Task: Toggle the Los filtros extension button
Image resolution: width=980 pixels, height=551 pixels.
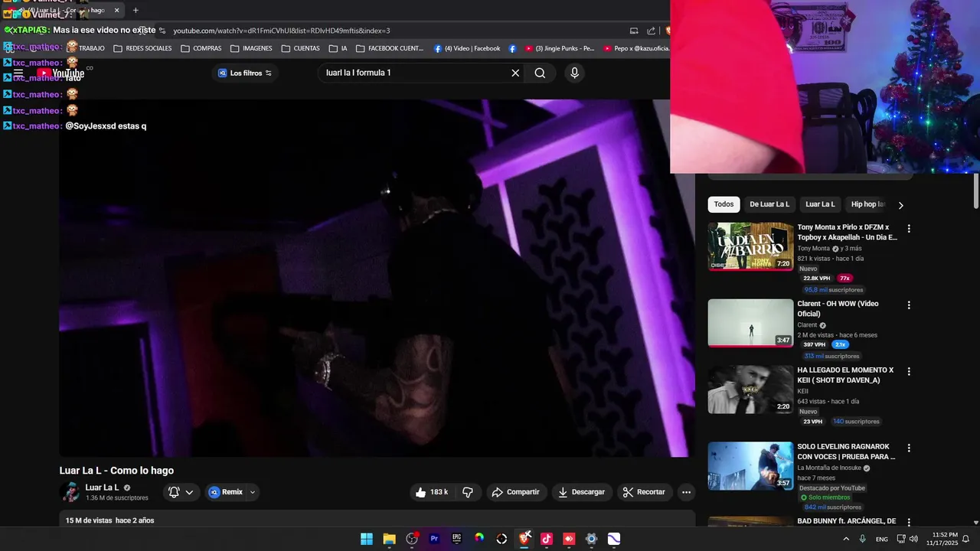Action: click(245, 73)
